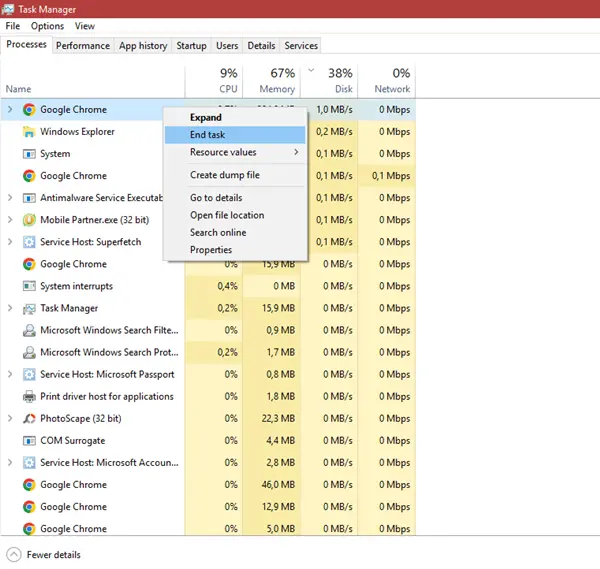Click the Service Host: Superfetch gear icon
This screenshot has height=569, width=600.
pos(29,242)
